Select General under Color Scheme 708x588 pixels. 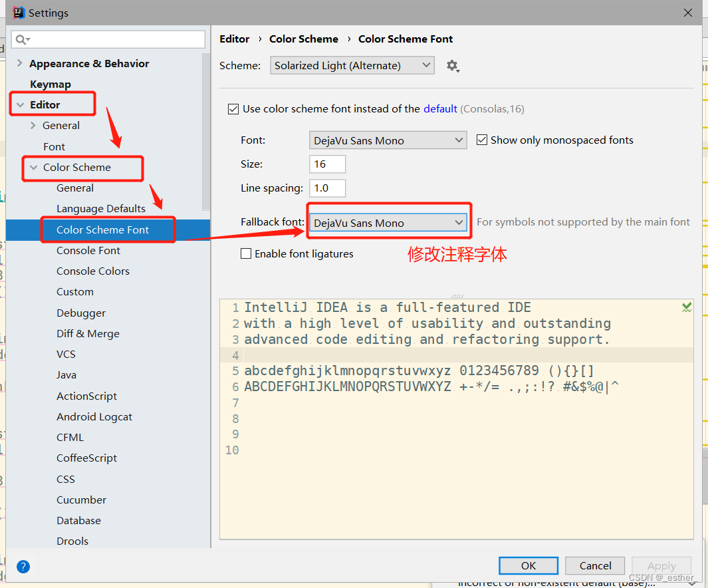click(x=75, y=188)
